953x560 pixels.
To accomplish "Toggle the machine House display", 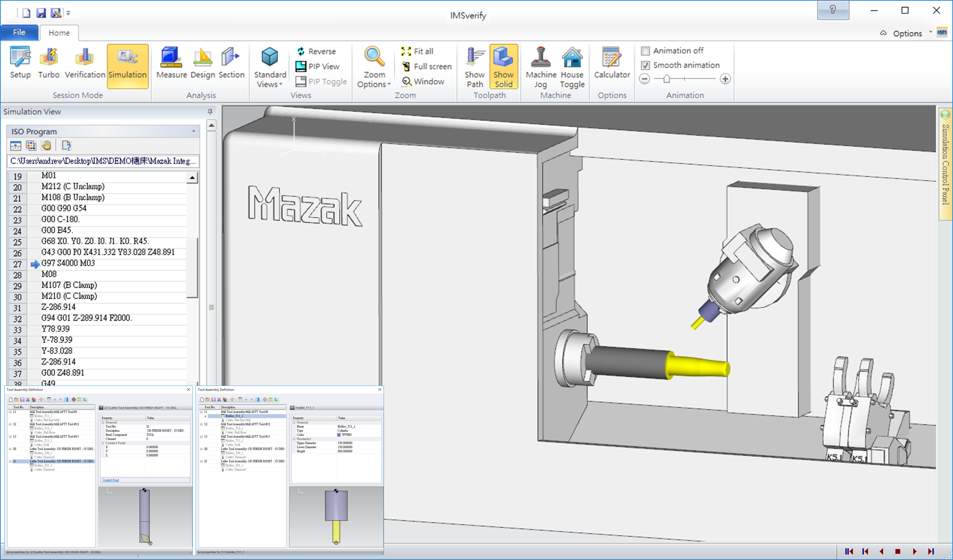I will 572,67.
